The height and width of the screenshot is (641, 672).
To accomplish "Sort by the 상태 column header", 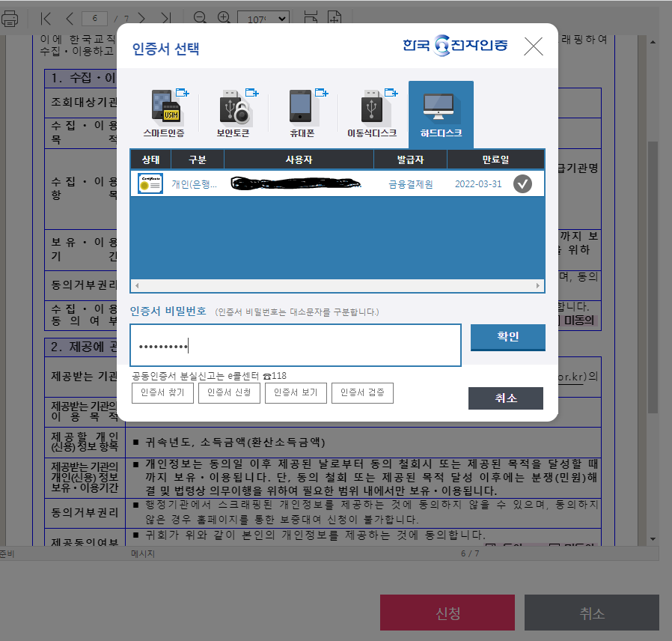I will 151,160.
